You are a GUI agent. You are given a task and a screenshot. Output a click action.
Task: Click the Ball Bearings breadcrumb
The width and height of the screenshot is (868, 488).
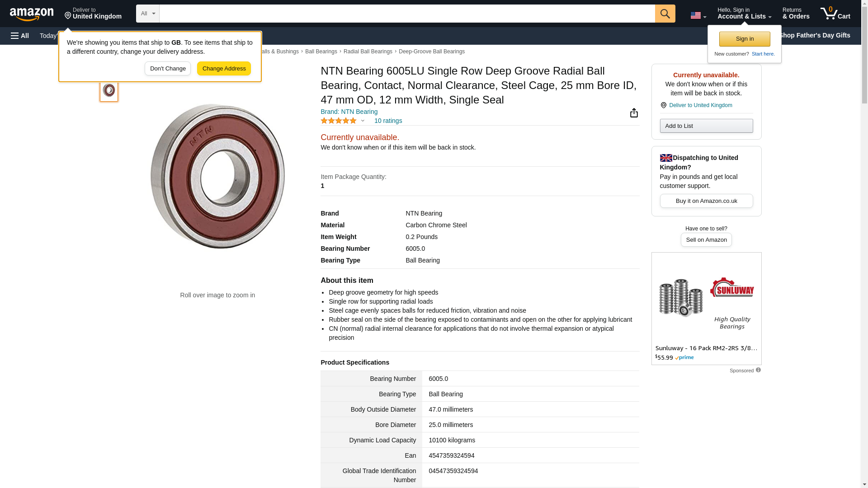point(321,52)
